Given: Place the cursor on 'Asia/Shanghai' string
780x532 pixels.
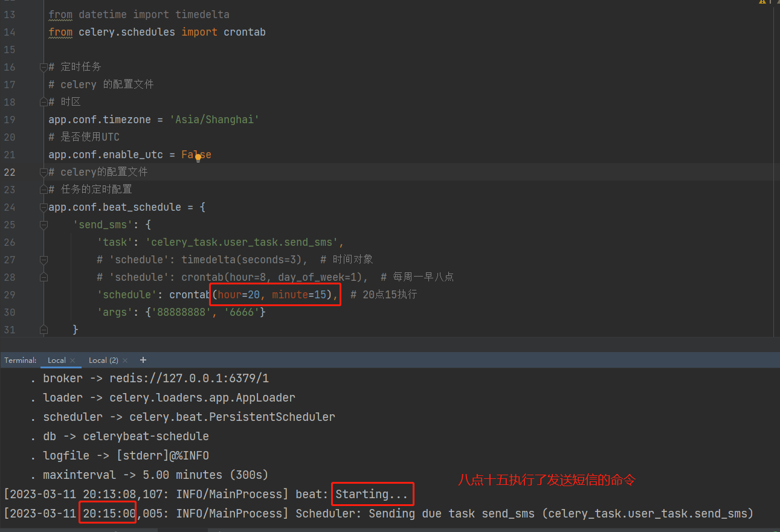Looking at the screenshot, I should [214, 120].
